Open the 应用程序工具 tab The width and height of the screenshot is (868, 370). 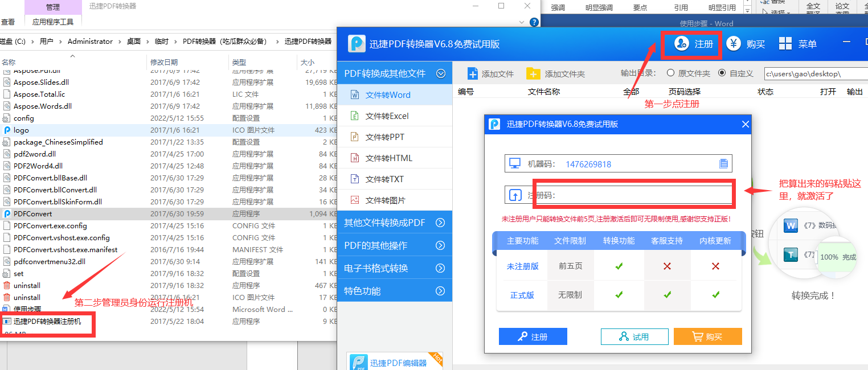[x=53, y=22]
